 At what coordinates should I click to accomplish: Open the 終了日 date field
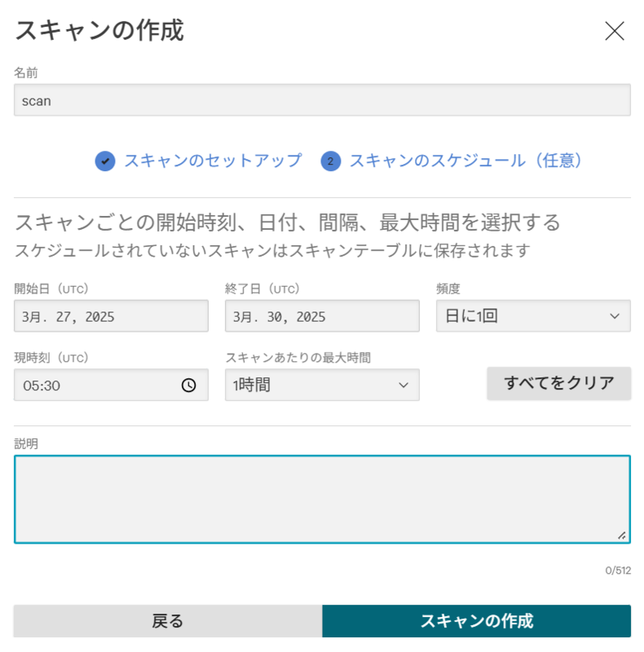(322, 316)
